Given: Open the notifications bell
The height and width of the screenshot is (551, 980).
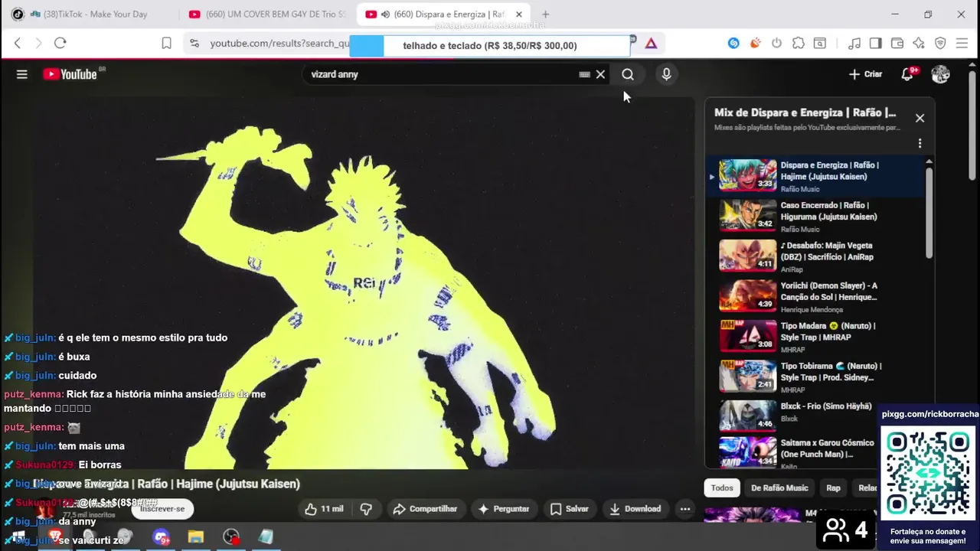Looking at the screenshot, I should (x=907, y=74).
